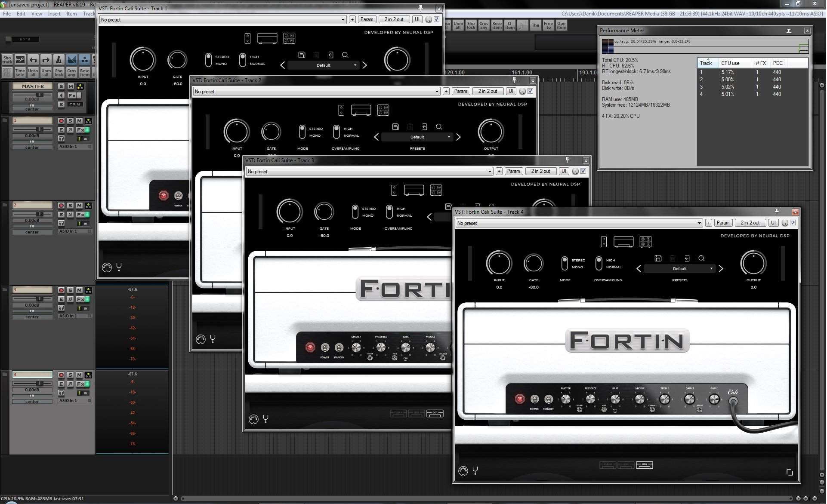Click the horizontal scrollbar at the bottom of arrange view

tap(486, 499)
